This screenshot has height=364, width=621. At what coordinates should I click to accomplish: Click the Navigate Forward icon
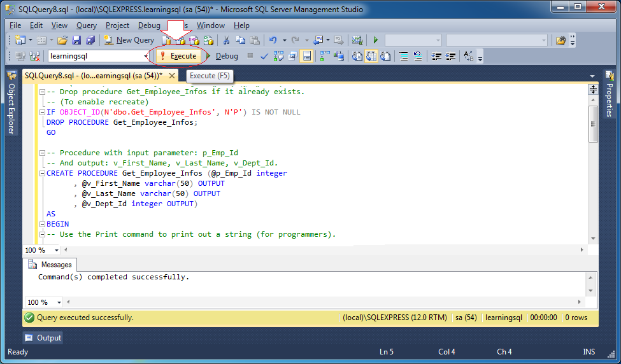click(x=339, y=40)
